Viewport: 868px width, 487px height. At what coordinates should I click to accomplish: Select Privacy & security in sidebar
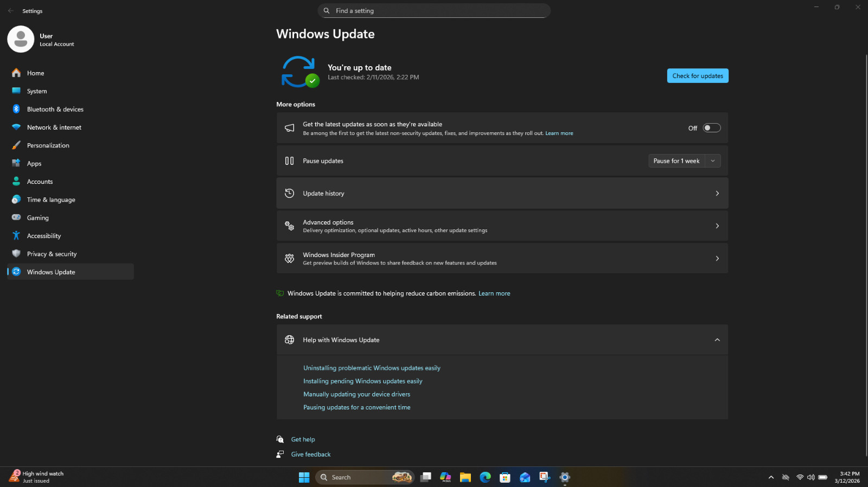click(71, 254)
